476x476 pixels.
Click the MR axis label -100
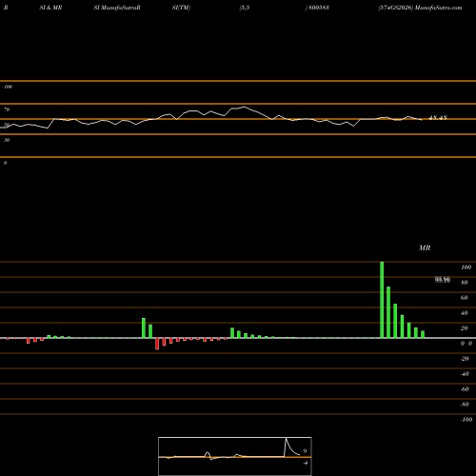point(466,420)
